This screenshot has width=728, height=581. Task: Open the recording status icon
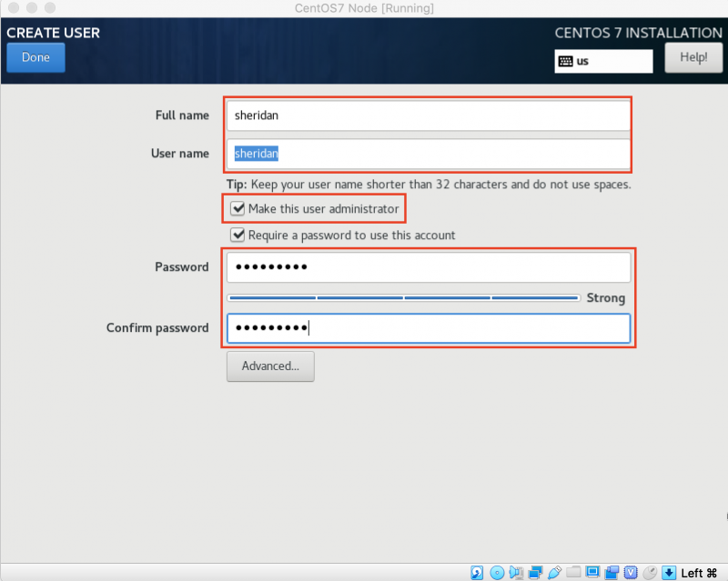612,573
